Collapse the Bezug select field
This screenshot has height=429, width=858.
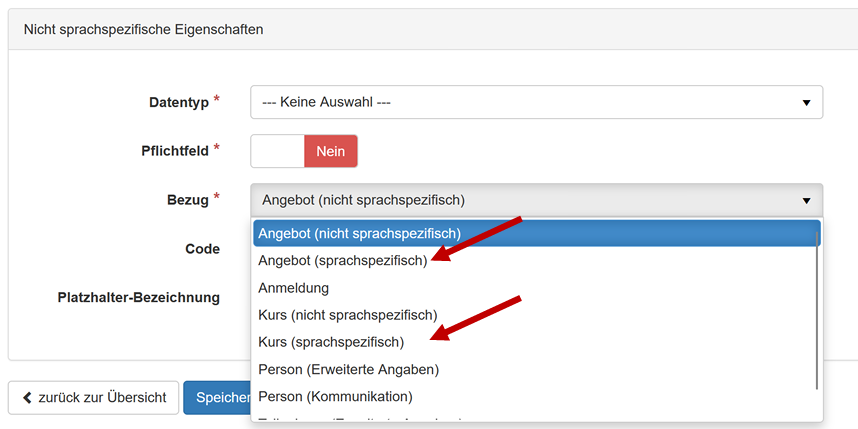[x=536, y=200]
